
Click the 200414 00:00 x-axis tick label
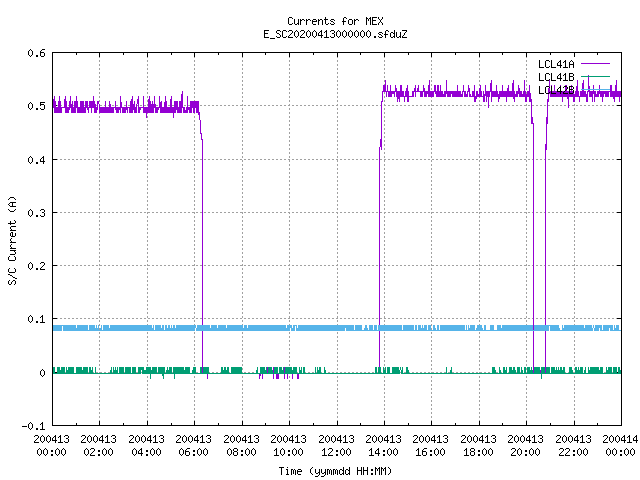tap(620, 445)
